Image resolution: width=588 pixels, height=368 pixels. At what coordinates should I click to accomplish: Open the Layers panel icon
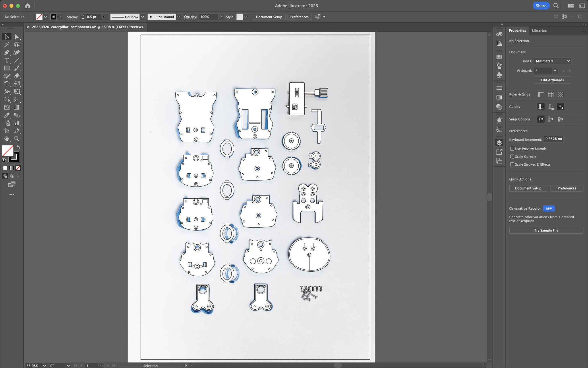coord(499,143)
